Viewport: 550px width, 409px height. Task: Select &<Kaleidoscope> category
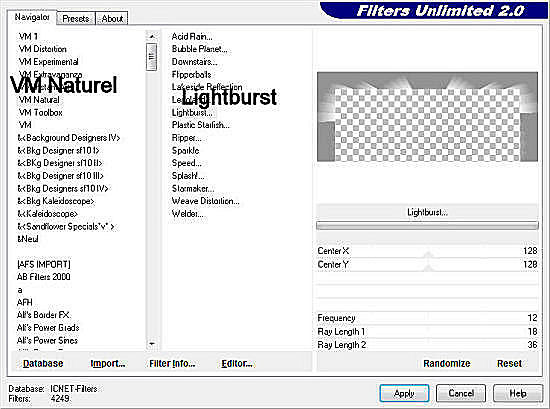pyautogui.click(x=47, y=214)
